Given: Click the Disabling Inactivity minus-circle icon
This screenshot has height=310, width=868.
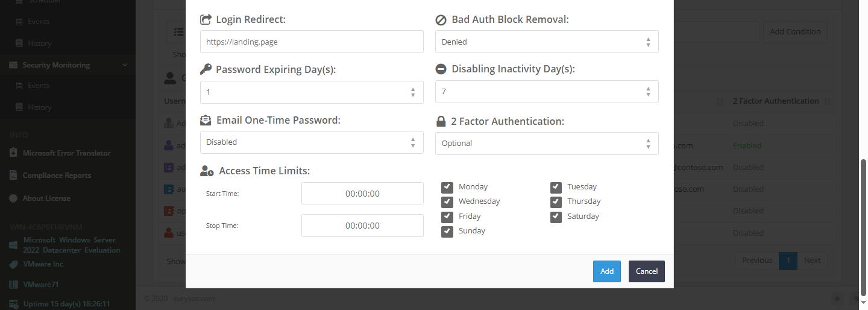Looking at the screenshot, I should coord(441,69).
